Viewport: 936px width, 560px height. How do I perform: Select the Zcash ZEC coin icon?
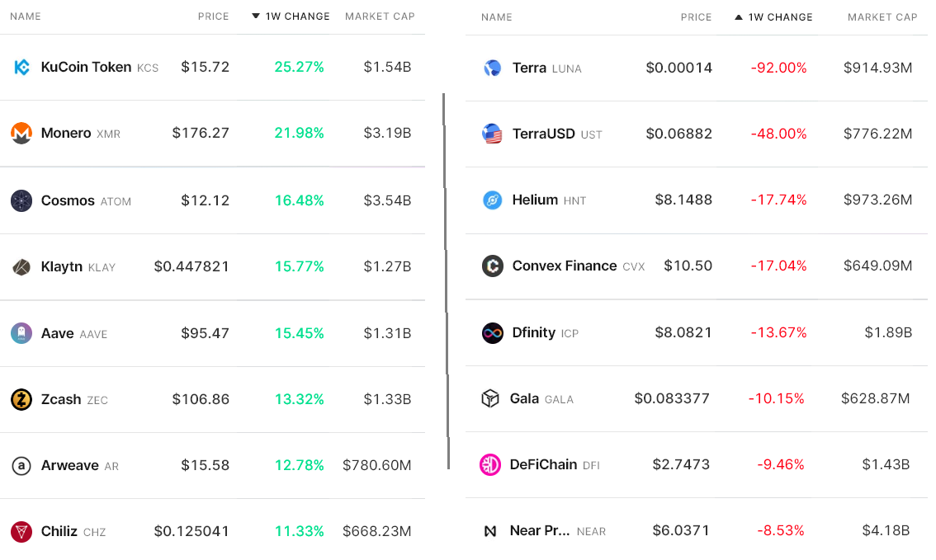tap(20, 399)
